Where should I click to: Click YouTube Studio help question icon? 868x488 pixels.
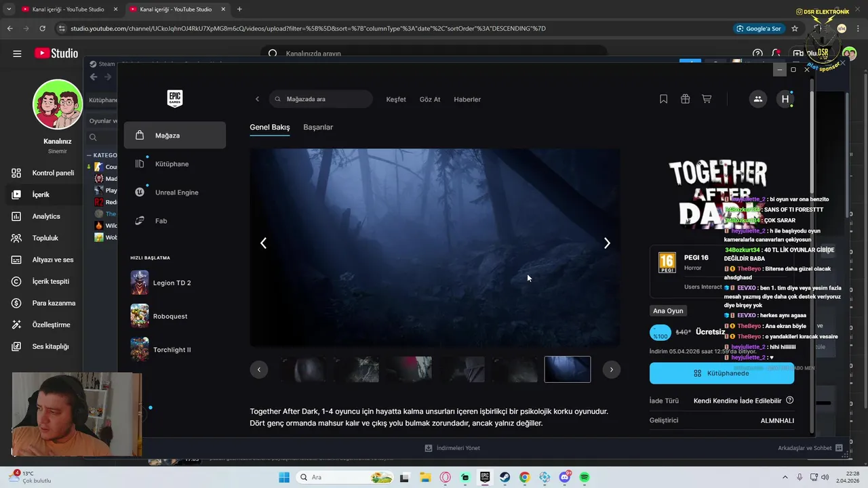pos(757,54)
